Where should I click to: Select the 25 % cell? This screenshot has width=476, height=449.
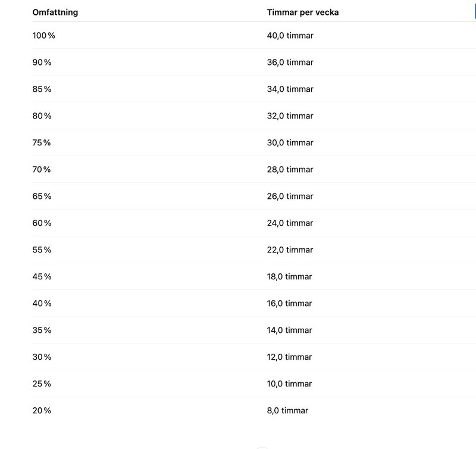42,383
